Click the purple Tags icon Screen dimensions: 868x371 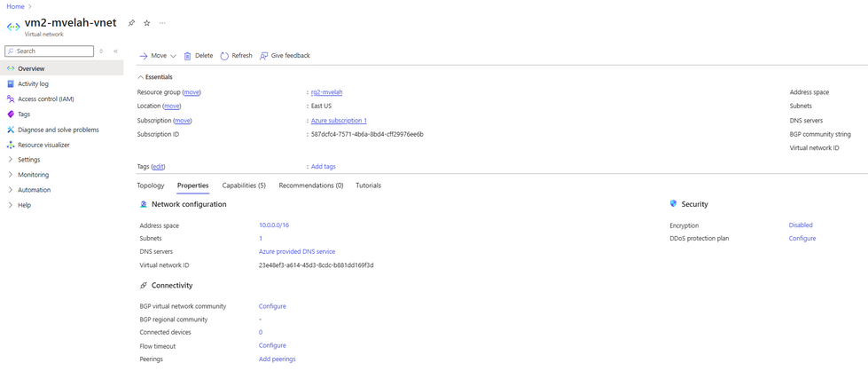tap(11, 114)
